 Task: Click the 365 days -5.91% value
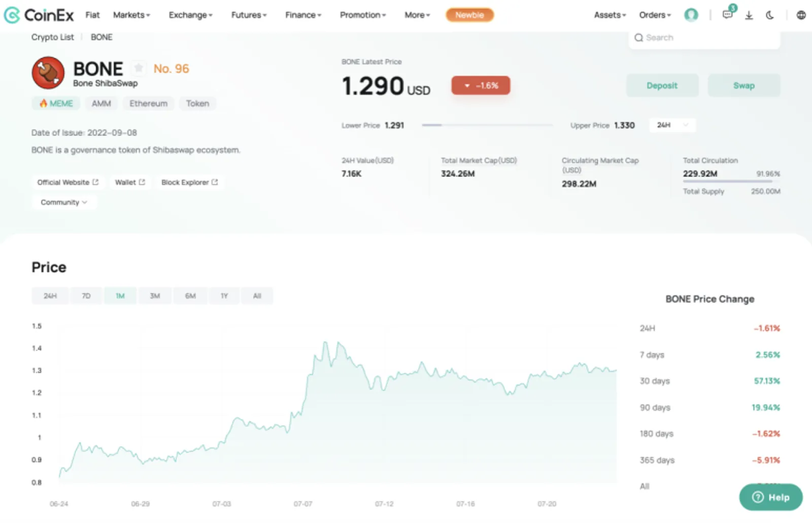coord(766,460)
